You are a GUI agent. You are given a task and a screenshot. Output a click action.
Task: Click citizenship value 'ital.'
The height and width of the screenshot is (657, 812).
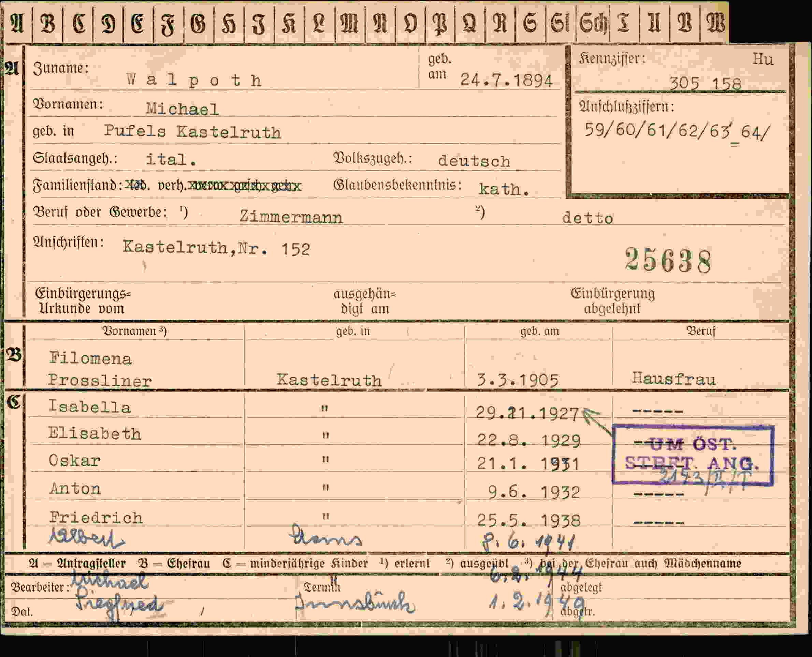[172, 159]
